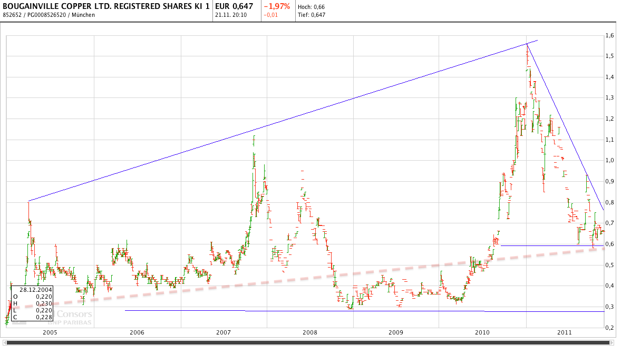Click the y-axis label '0,4'

point(610,286)
